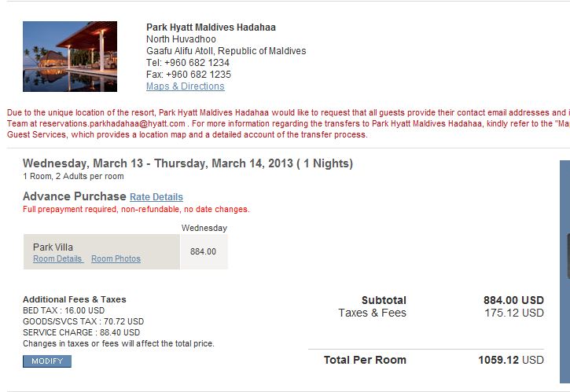Click the stay dates heading for March 13-14
The height and width of the screenshot is (392, 570).
187,163
